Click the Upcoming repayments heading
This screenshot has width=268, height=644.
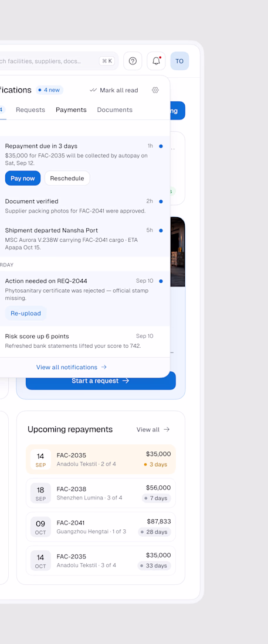(70, 429)
